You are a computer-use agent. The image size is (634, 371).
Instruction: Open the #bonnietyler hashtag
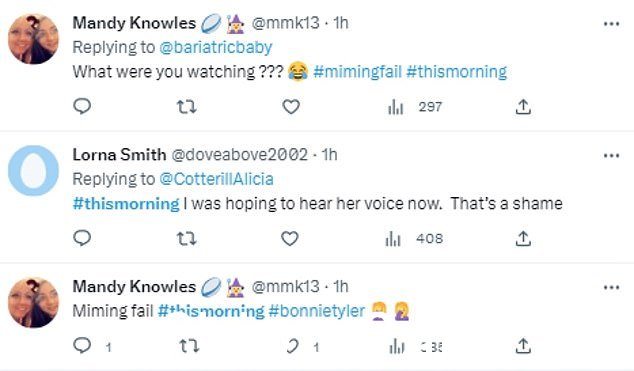click(317, 311)
